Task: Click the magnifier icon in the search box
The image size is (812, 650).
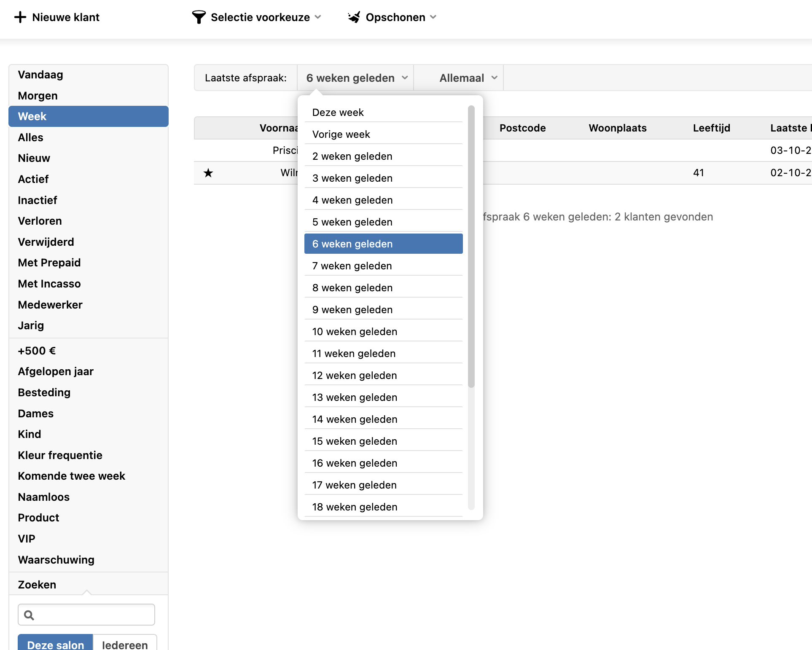Action: pyautogui.click(x=29, y=615)
